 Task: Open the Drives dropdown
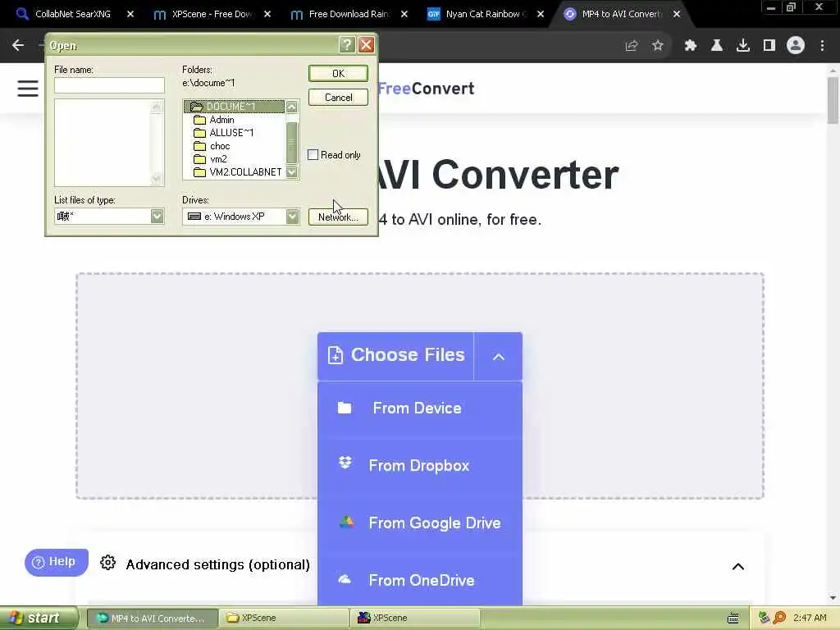pyautogui.click(x=292, y=216)
